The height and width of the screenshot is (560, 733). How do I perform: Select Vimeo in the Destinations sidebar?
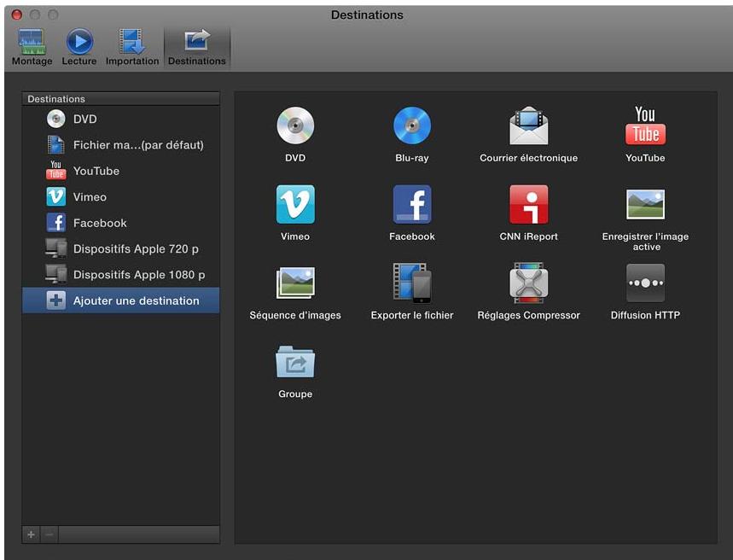coord(120,197)
